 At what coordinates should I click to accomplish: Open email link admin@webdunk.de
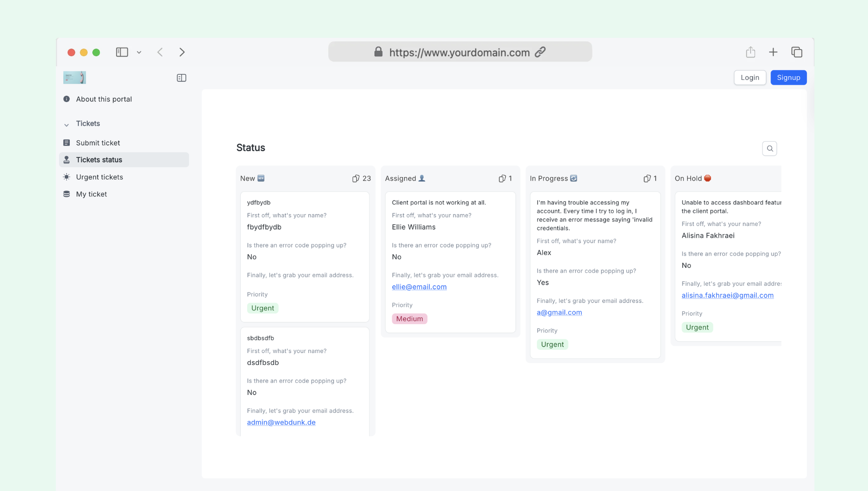pyautogui.click(x=281, y=422)
